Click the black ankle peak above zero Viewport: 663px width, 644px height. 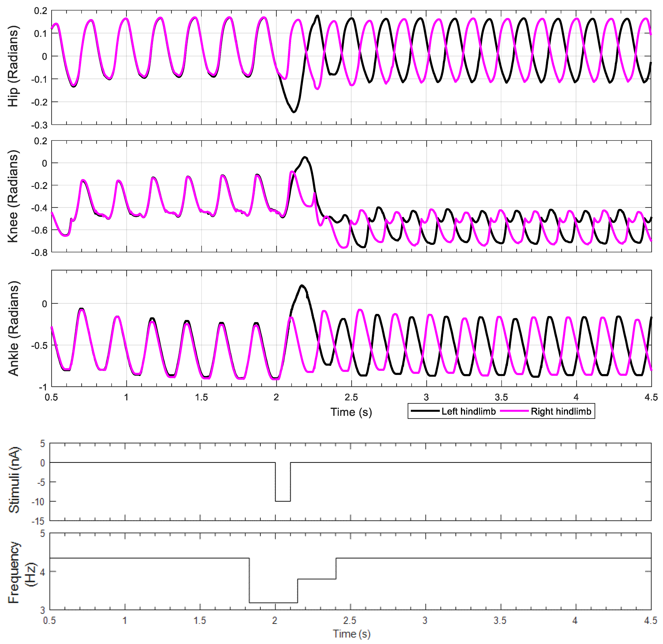point(302,286)
